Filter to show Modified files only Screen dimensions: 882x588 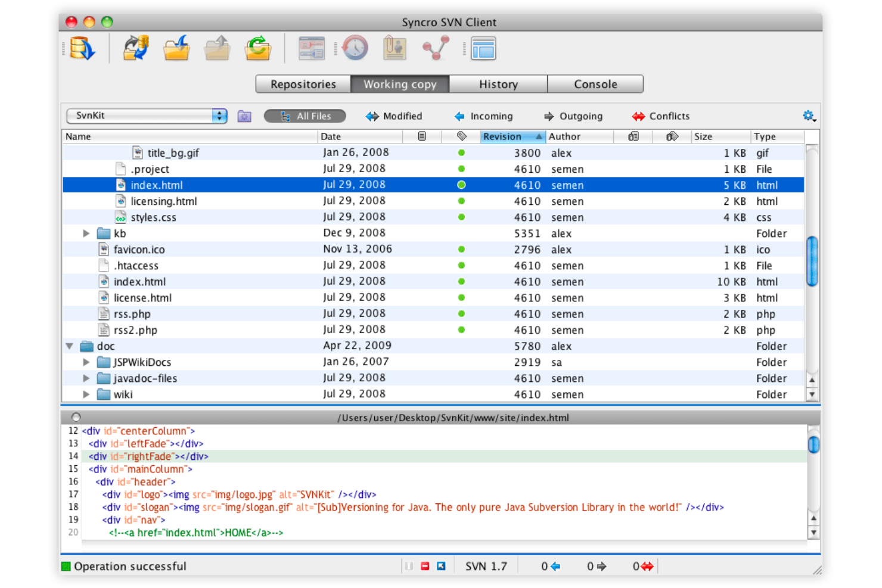[x=393, y=116]
